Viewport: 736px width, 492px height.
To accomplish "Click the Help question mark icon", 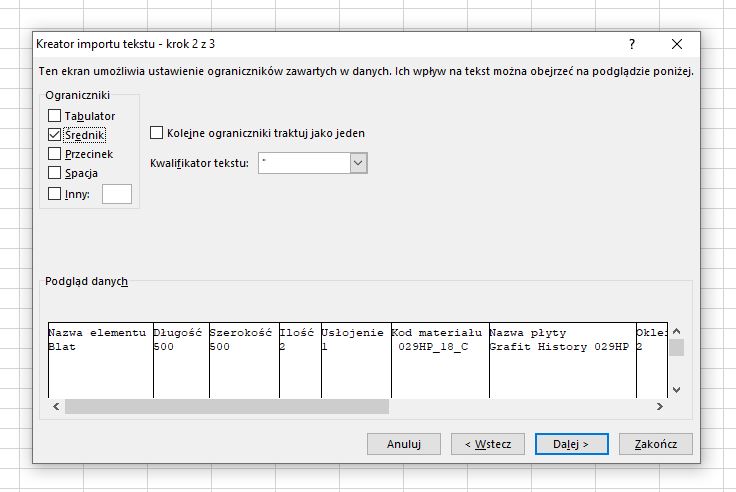I will point(632,44).
